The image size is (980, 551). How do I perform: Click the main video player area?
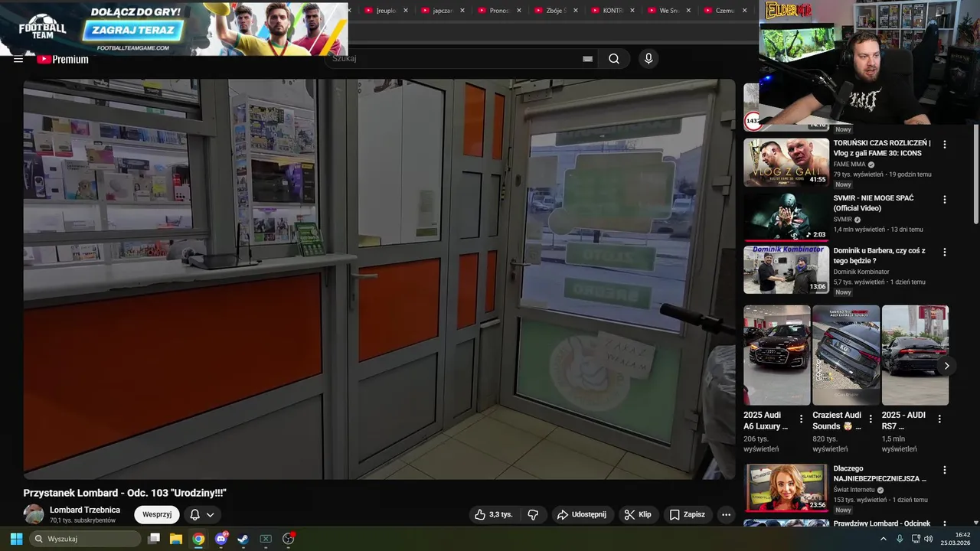(379, 279)
